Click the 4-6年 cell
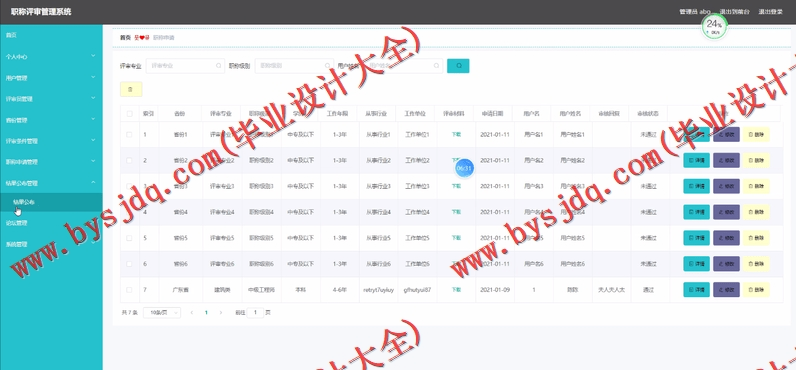This screenshot has height=370, width=796. pyautogui.click(x=340, y=290)
